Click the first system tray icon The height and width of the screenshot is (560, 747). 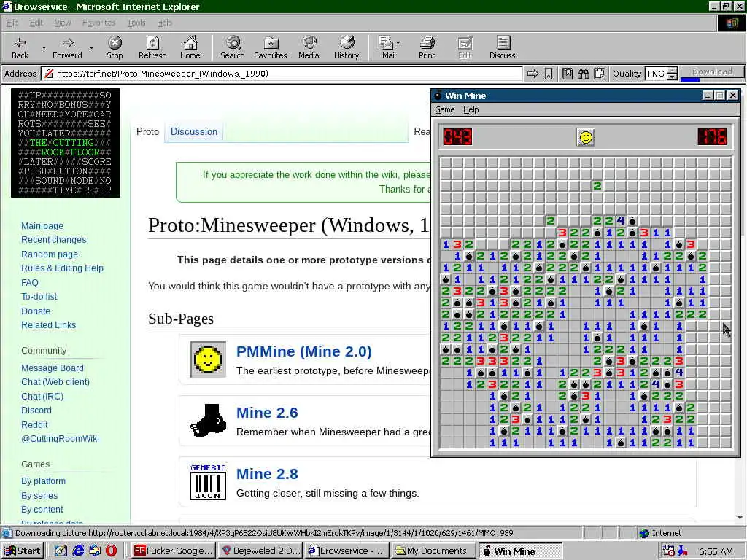point(668,551)
